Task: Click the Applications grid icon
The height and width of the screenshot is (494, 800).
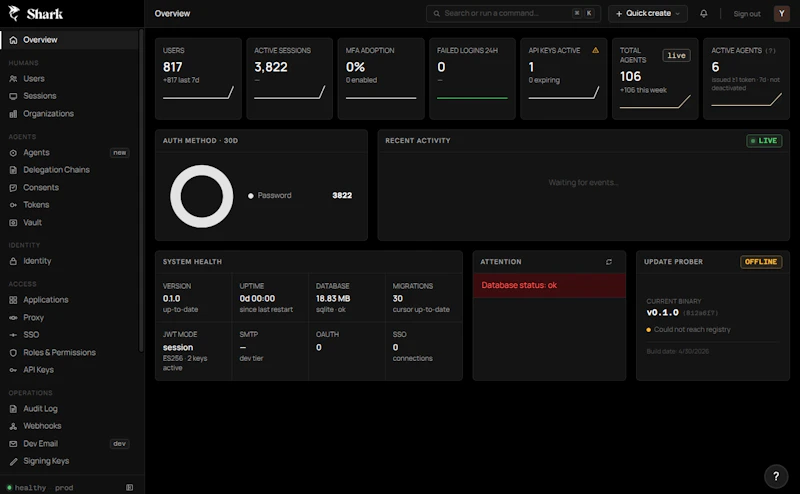Action: [x=13, y=300]
